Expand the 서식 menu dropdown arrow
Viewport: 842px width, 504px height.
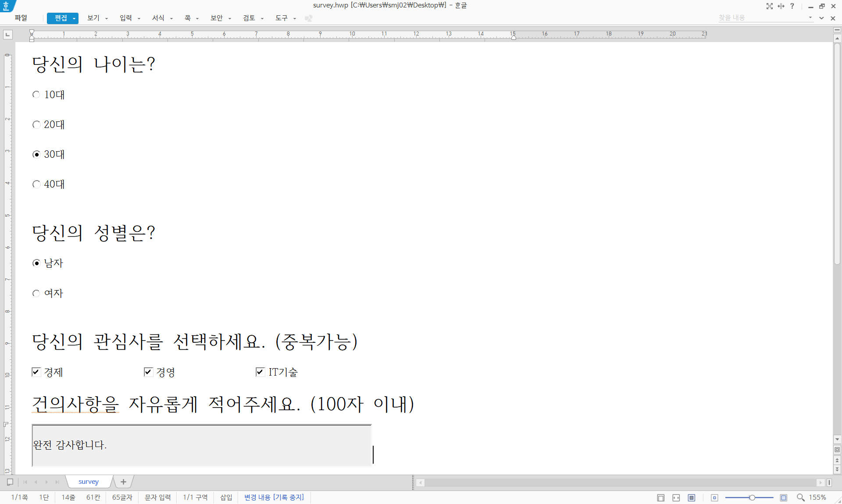point(171,18)
